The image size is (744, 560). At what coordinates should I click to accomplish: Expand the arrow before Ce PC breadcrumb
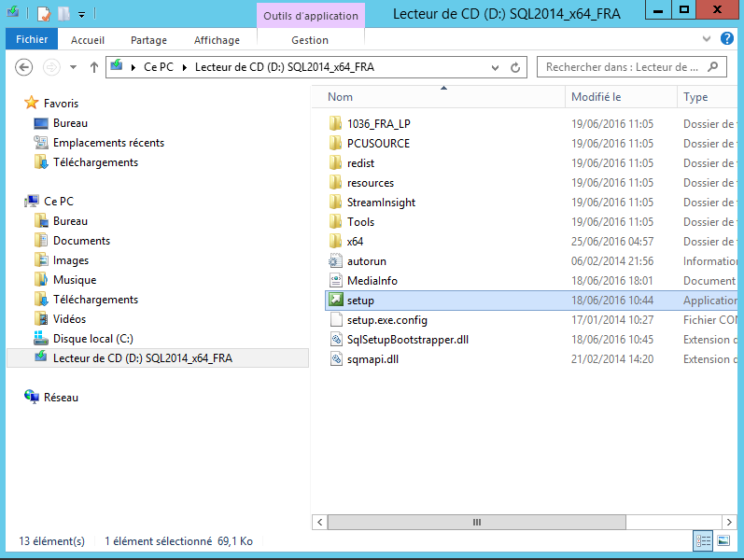point(133,67)
